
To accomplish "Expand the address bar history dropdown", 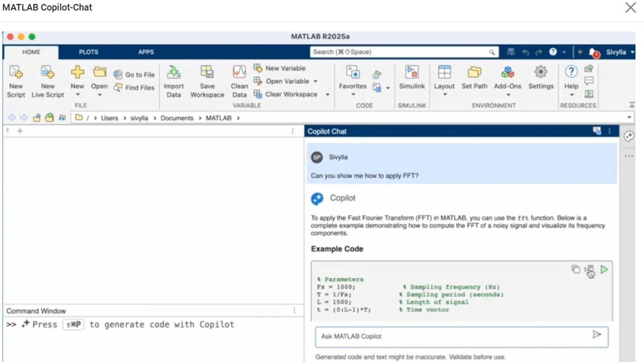I will tap(630, 117).
